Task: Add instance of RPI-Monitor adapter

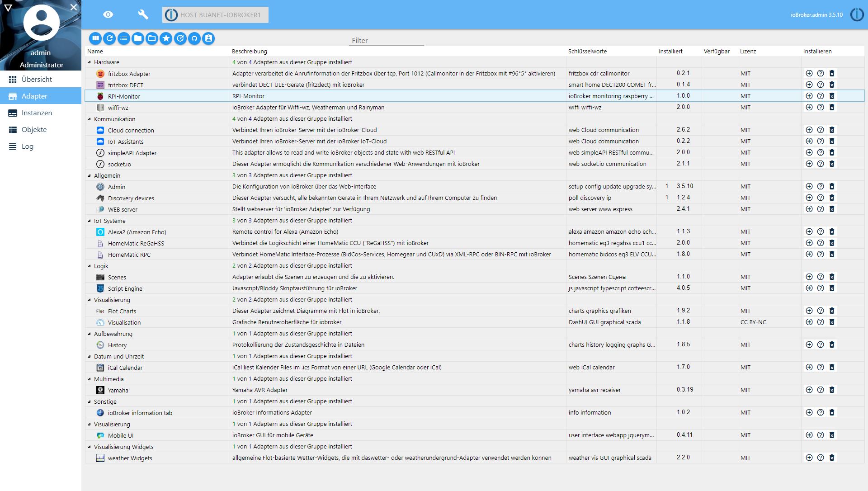Action: pos(809,96)
